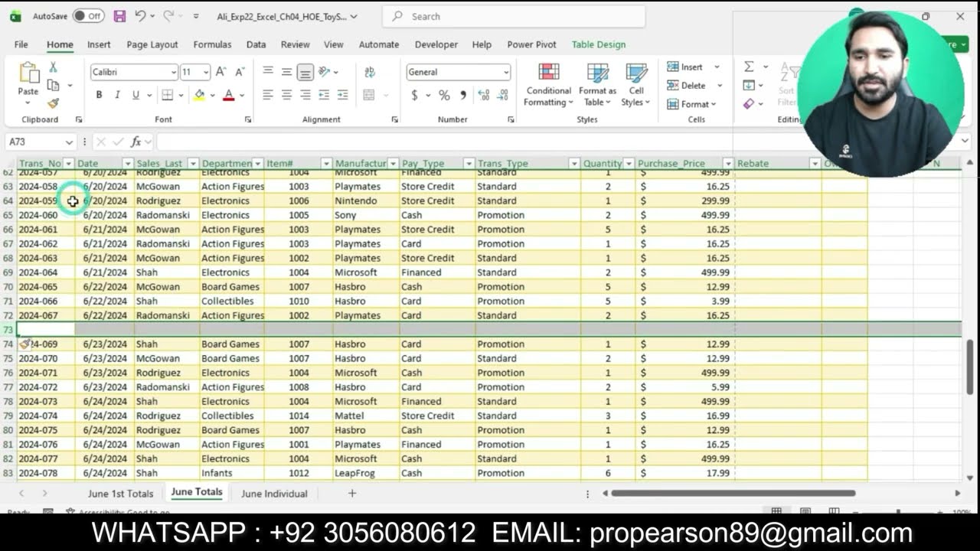
Task: Toggle Bold formatting
Action: 99,95
